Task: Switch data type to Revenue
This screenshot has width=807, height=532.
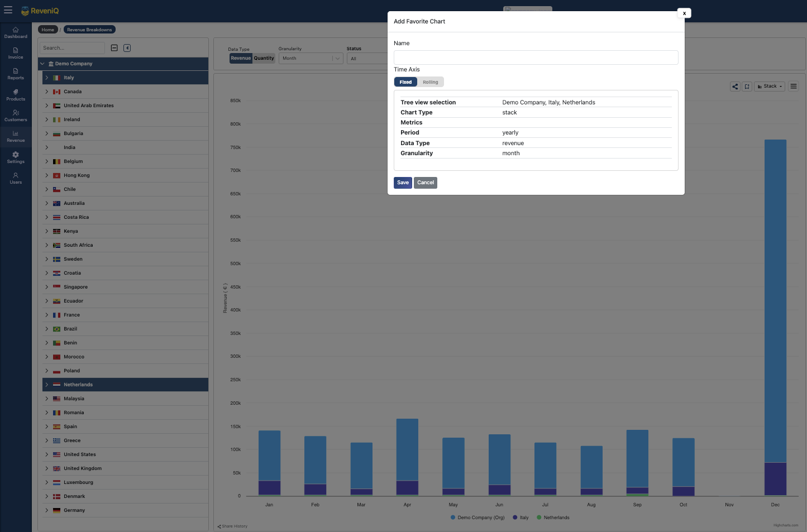Action: pos(241,58)
